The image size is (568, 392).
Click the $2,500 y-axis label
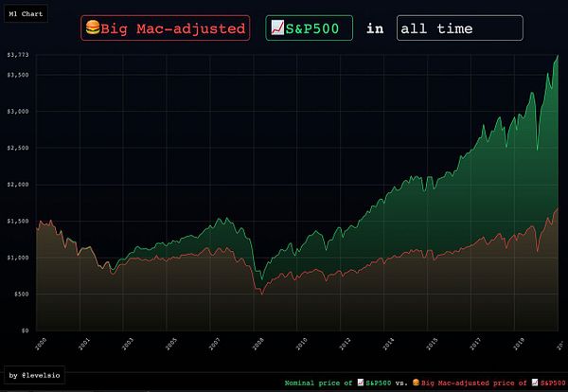pos(18,148)
